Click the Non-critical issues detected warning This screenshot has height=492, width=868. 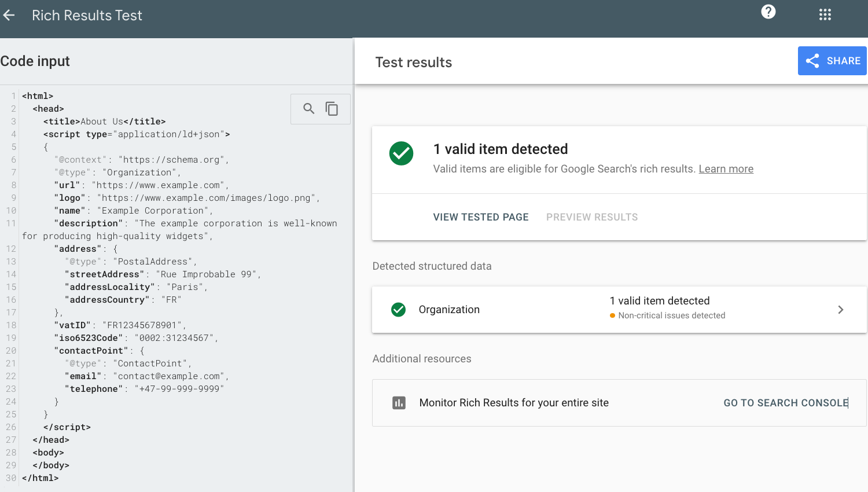click(671, 315)
